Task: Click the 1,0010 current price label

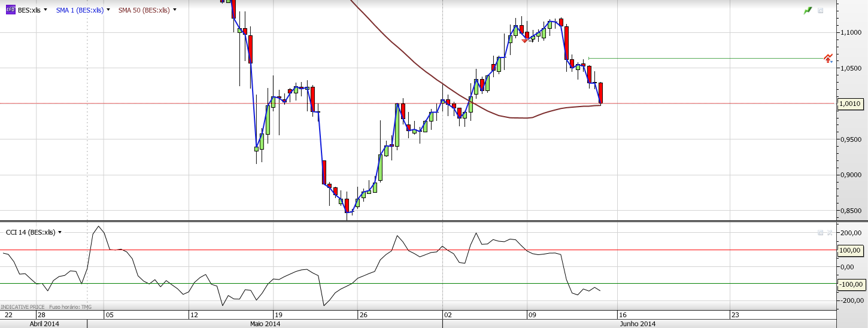Action: click(x=851, y=104)
